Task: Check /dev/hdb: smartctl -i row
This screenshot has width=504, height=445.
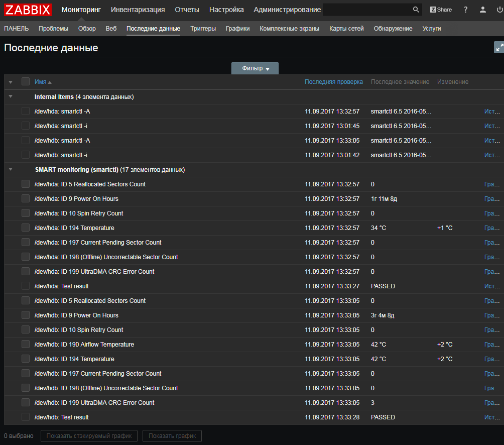Action: tap(26, 155)
